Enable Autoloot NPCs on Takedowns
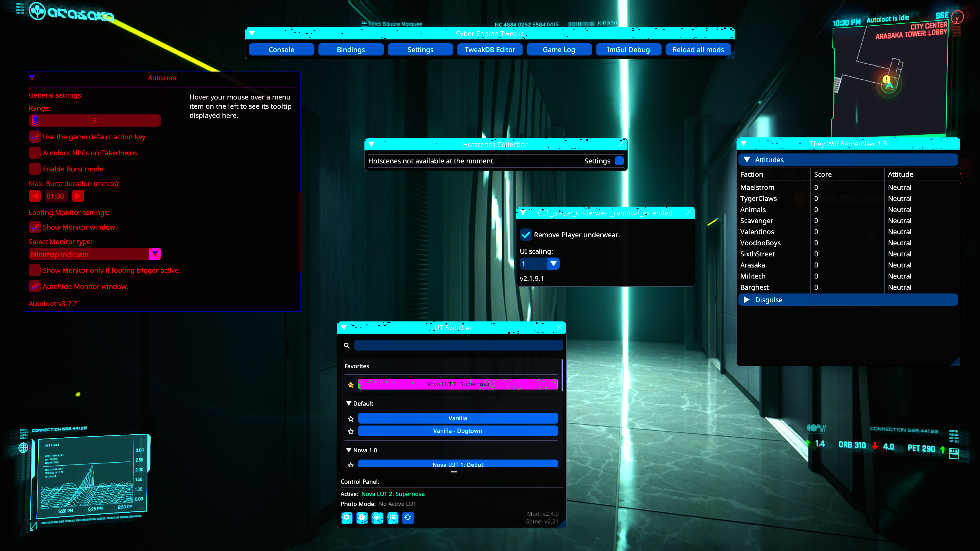 pyautogui.click(x=35, y=153)
